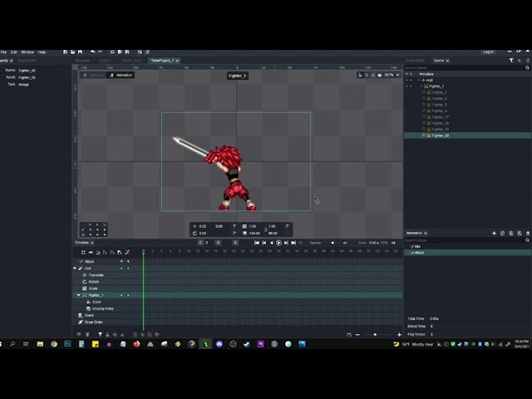Toggle loop playback icon
Viewport: 532px width, 399px height.
click(x=301, y=243)
